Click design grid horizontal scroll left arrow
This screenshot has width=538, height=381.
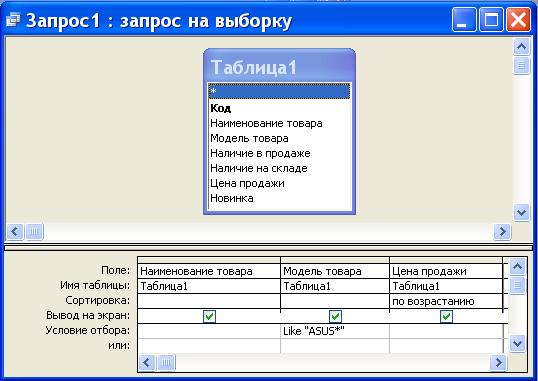pyautogui.click(x=147, y=362)
